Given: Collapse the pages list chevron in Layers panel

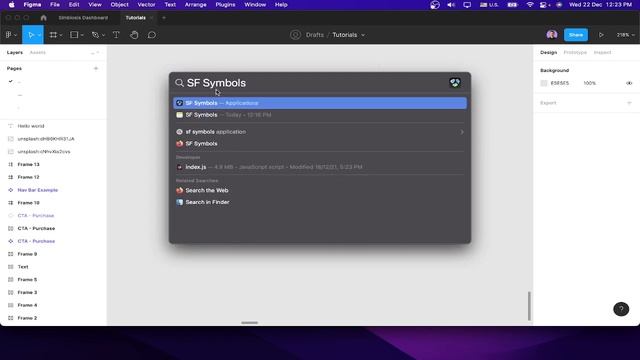Looking at the screenshot, I should [x=98, y=53].
